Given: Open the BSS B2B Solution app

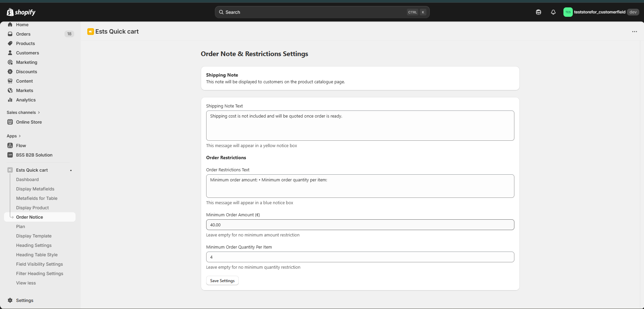Looking at the screenshot, I should click(34, 155).
